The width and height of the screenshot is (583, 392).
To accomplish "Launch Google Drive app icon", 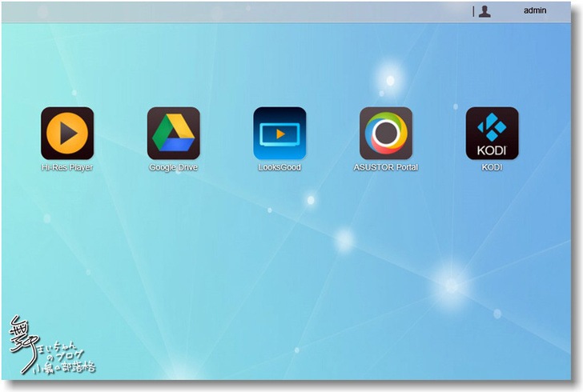I will click(x=174, y=134).
